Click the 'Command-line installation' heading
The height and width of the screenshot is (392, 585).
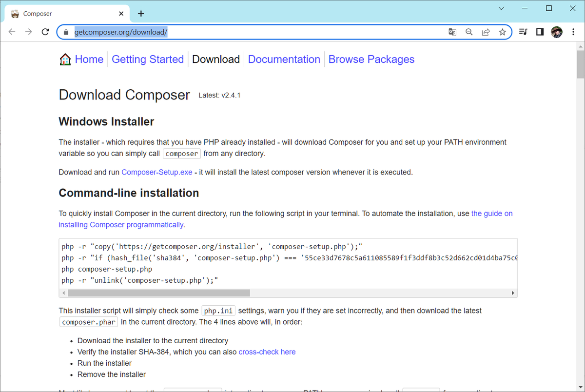pyautogui.click(x=129, y=193)
